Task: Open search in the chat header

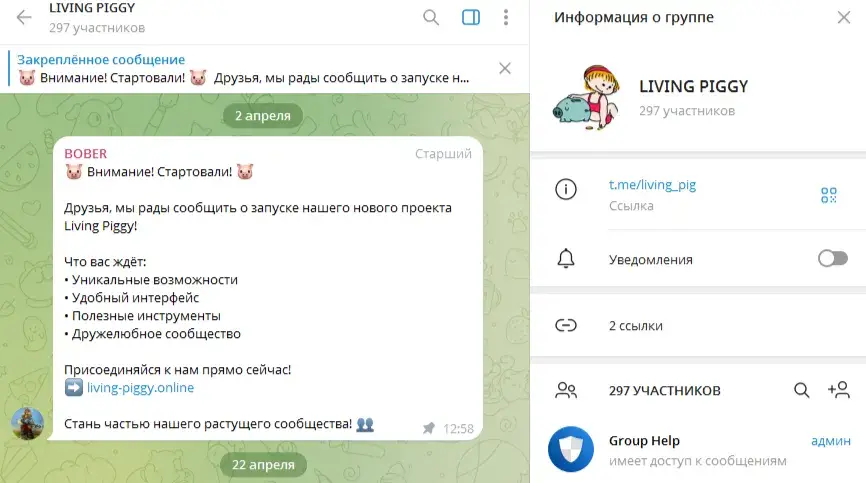Action: 431,17
